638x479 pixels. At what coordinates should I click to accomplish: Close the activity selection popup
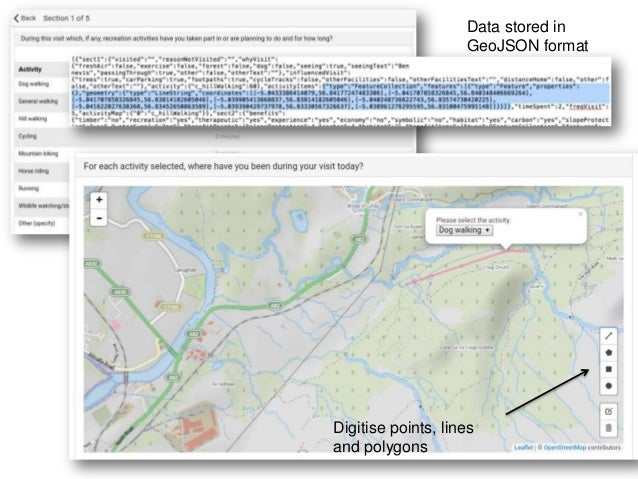pyautogui.click(x=581, y=214)
